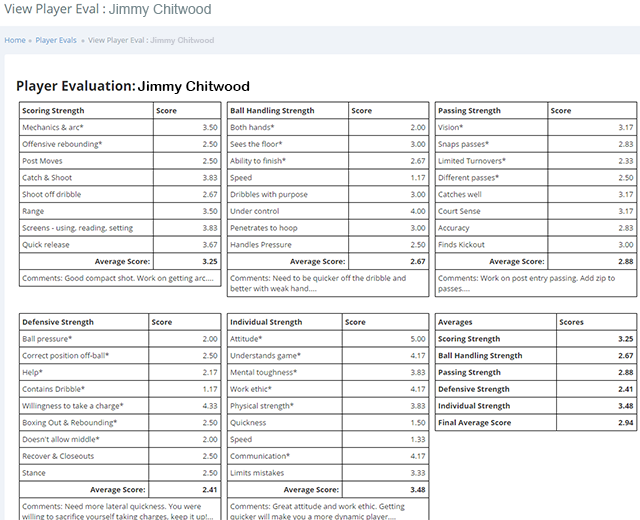Click the Home breadcrumb link
Image resolution: width=640 pixels, height=520 pixels.
14,40
